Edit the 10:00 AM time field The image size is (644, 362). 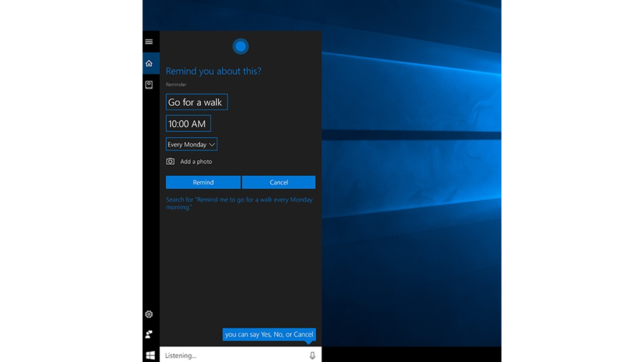click(x=188, y=124)
